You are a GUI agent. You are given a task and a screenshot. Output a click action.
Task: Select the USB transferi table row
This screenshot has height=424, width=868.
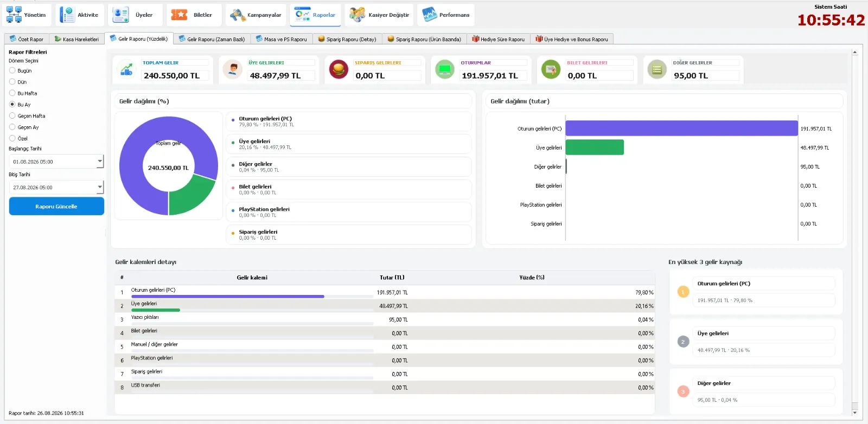pyautogui.click(x=385, y=387)
